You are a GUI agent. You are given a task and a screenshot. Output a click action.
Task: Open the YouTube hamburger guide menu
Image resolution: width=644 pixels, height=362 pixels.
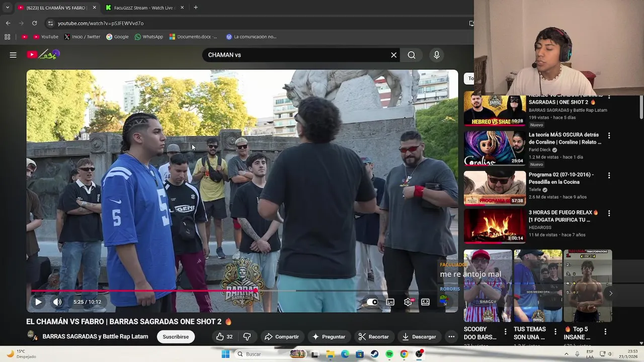pyautogui.click(x=13, y=55)
